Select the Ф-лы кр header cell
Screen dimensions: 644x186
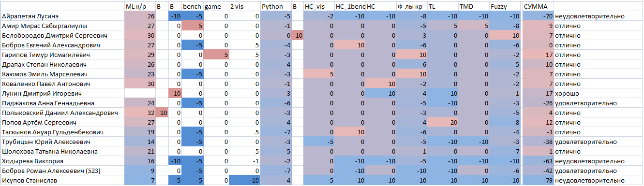tap(411, 7)
